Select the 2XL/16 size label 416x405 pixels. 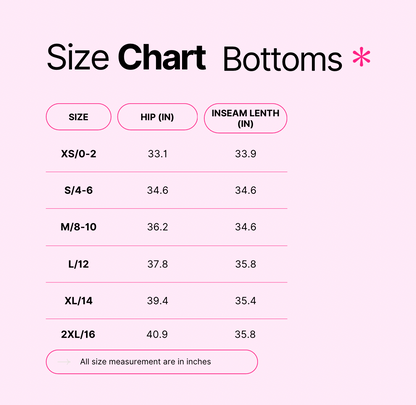78,334
